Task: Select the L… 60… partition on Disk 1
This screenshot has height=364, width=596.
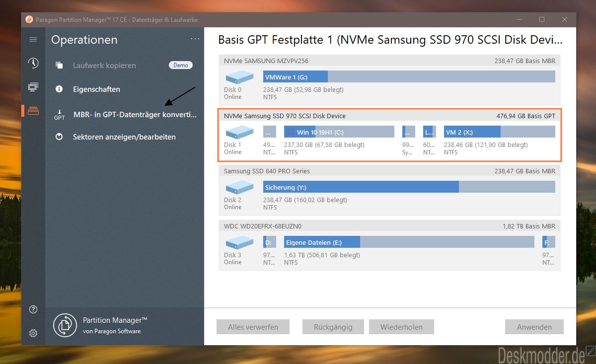Action: point(430,132)
